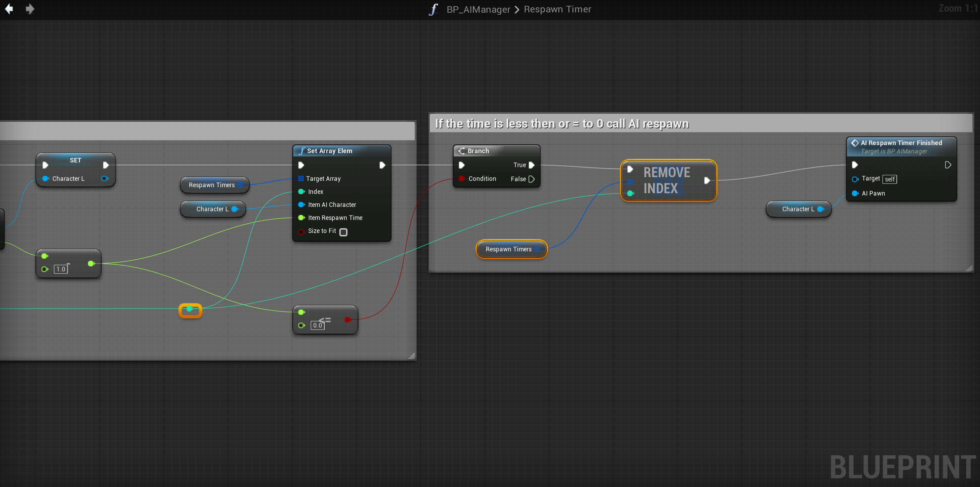Select the Respawn Timer breadcrumb
The image size is (980, 487).
(x=557, y=9)
